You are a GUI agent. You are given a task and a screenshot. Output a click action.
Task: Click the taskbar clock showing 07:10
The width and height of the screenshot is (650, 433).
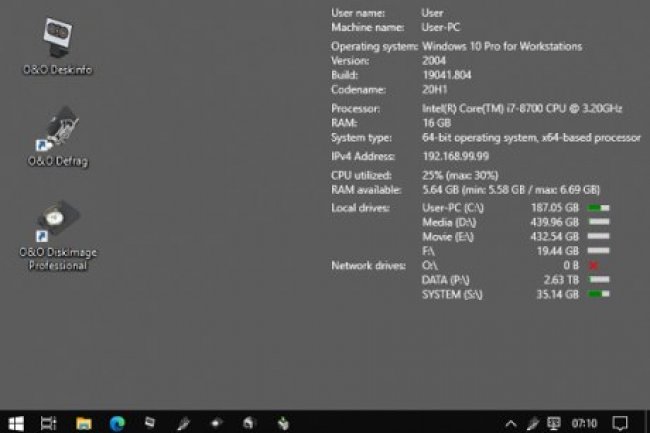[583, 422]
